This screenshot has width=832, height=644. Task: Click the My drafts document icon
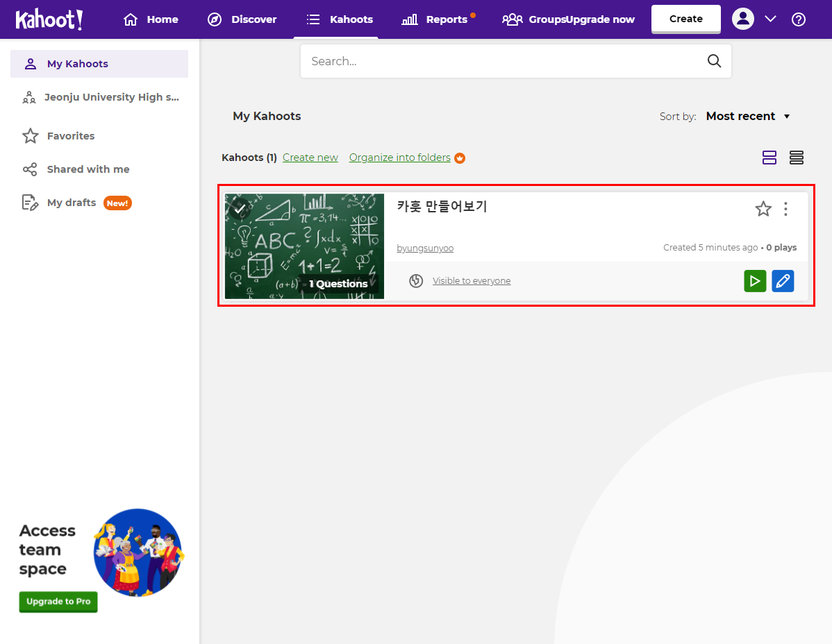pyautogui.click(x=30, y=203)
